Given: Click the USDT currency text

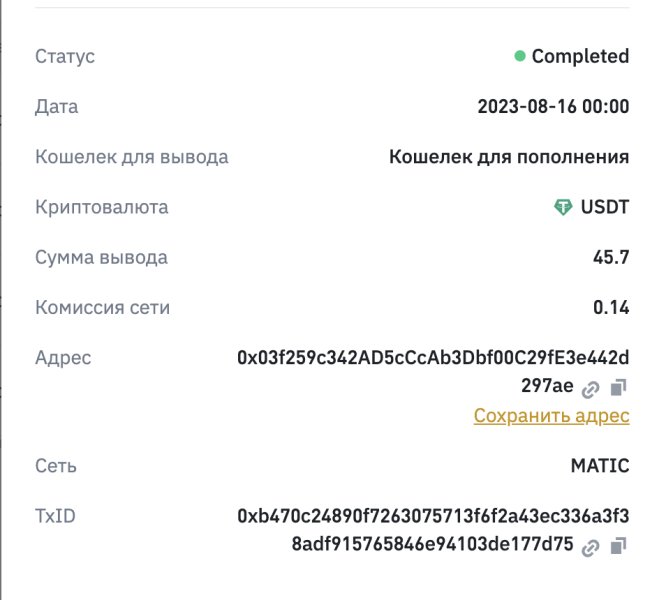Looking at the screenshot, I should (x=605, y=208).
